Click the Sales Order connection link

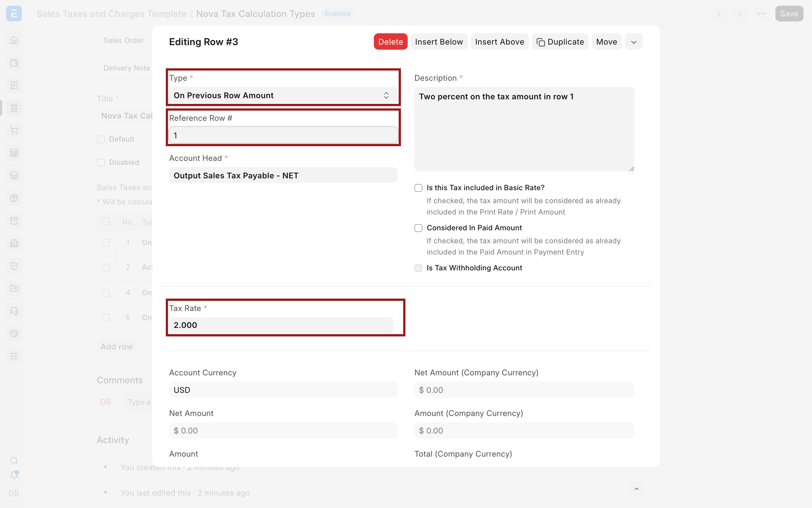tap(123, 40)
